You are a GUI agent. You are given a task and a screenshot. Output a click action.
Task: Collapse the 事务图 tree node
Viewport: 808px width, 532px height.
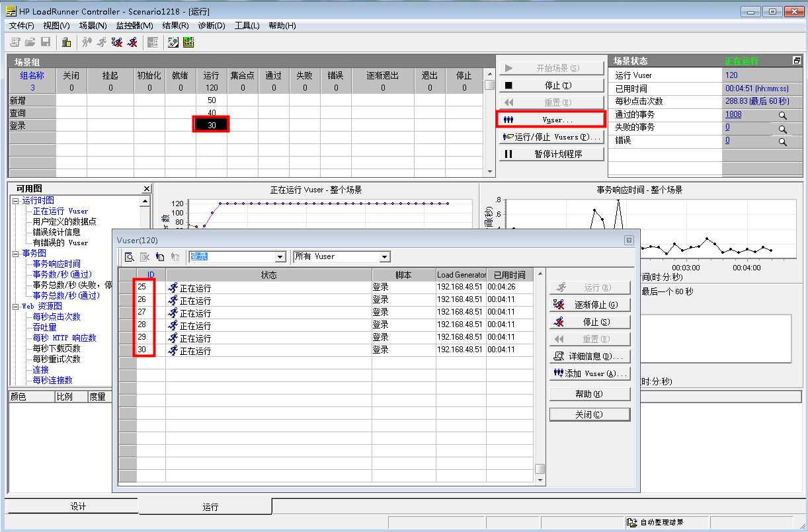(x=15, y=253)
